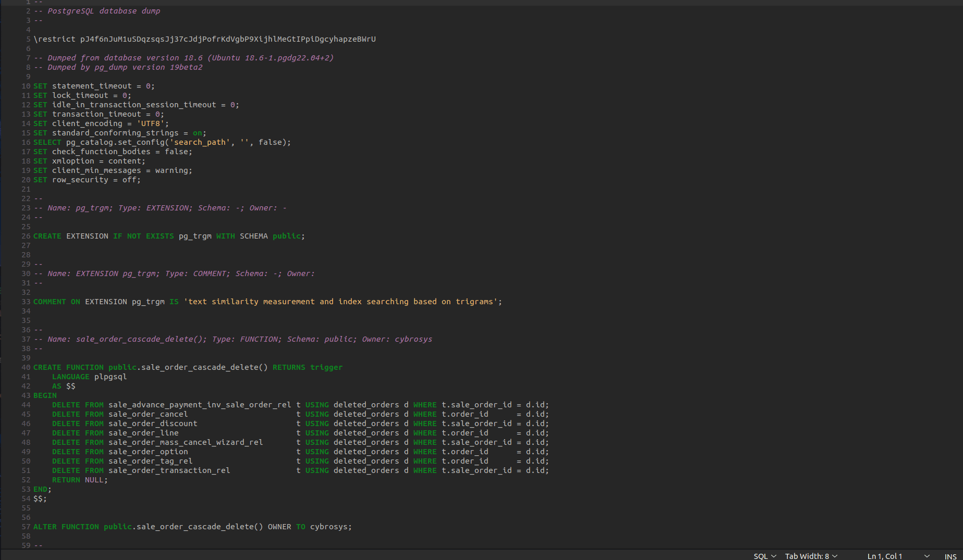This screenshot has width=963, height=560.
Task: Click 'SET xmloption = content;' line
Action: tap(89, 161)
